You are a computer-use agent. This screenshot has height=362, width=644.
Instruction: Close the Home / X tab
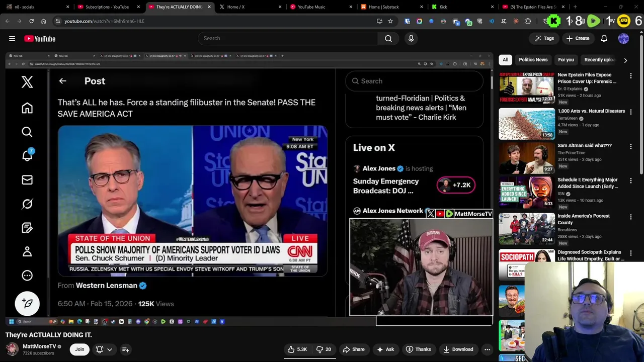(280, 7)
